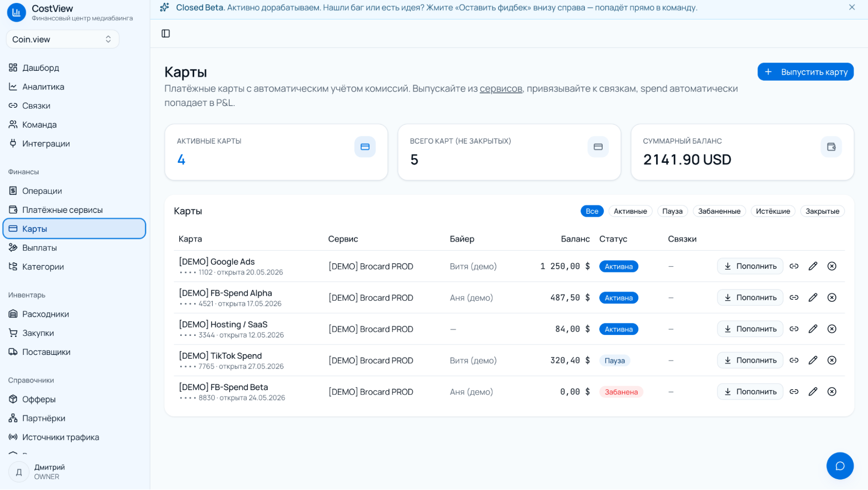Edit the TikTok Spend card
868x490 pixels.
pyautogui.click(x=813, y=360)
